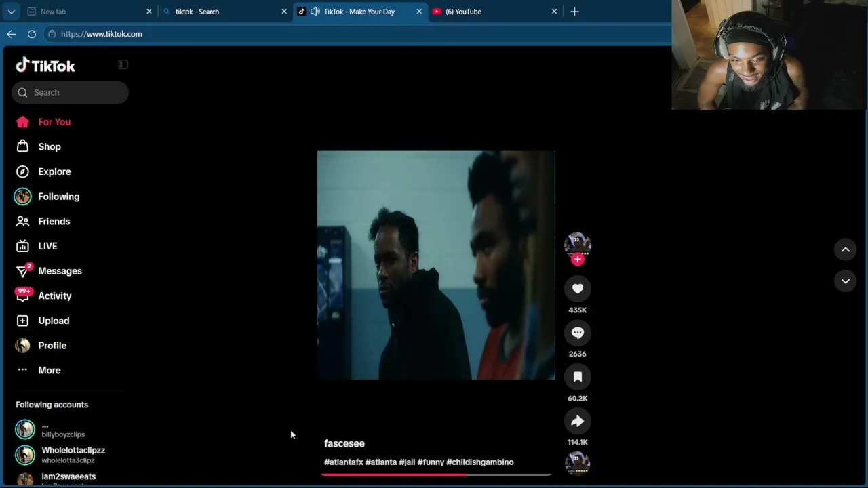Viewport: 868px width, 488px height.
Task: Collapse the TikTok sidebar panel
Action: pos(123,64)
